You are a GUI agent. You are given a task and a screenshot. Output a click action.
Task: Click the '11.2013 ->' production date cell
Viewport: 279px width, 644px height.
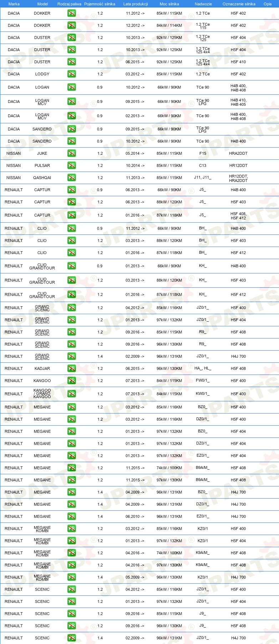point(135,178)
